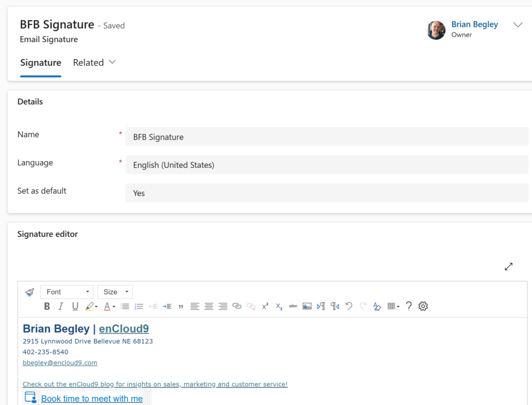532x405 pixels.
Task: Click the phone number 402-235-8540
Action: click(46, 352)
